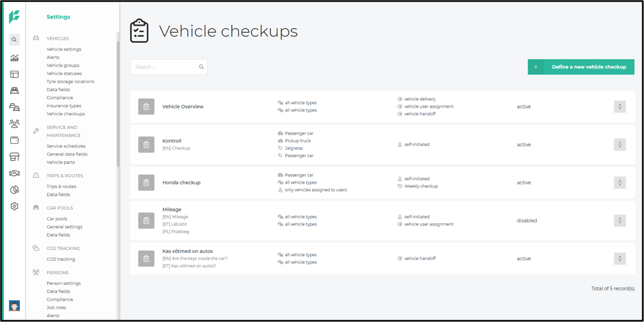The width and height of the screenshot is (644, 322).
Task: Open Tyre storage locations in sidebar
Action: [70, 82]
